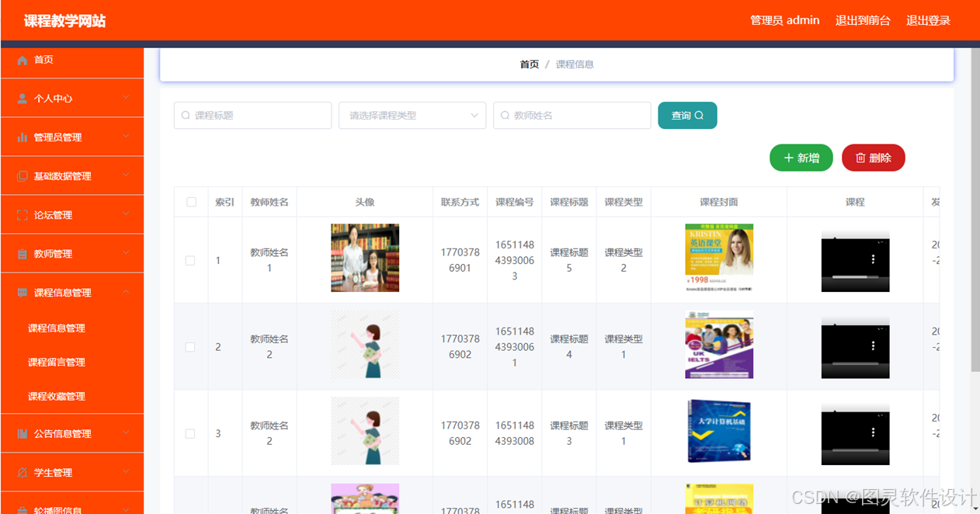Viewport: 980px width, 514px height.
Task: Seek the video progress bar in row 3
Action: (x=855, y=450)
